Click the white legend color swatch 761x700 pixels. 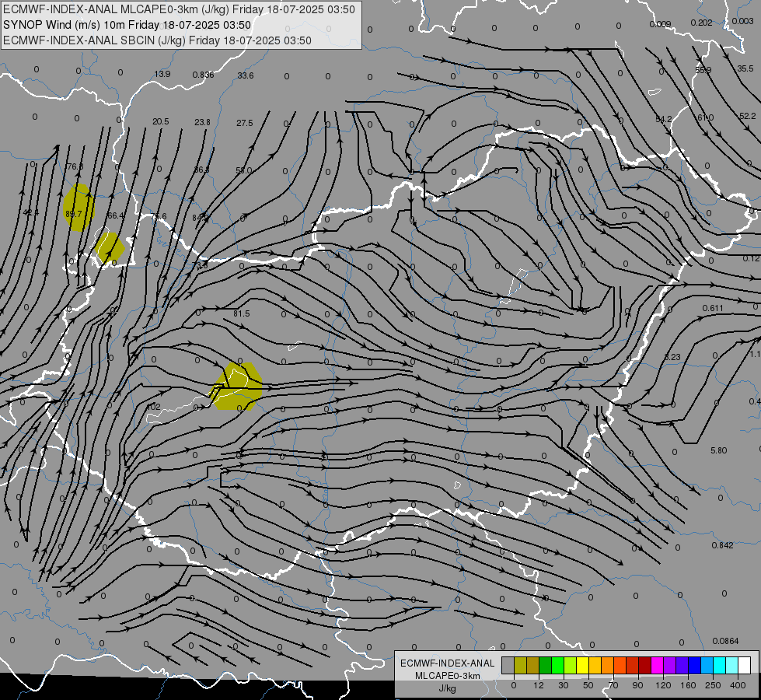pos(744,666)
